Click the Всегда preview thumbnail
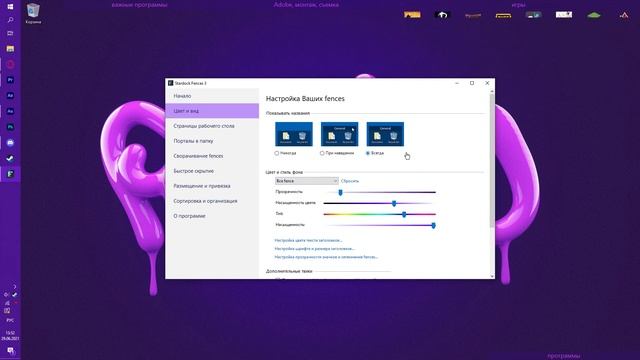This screenshot has height=360, width=640. point(385,134)
